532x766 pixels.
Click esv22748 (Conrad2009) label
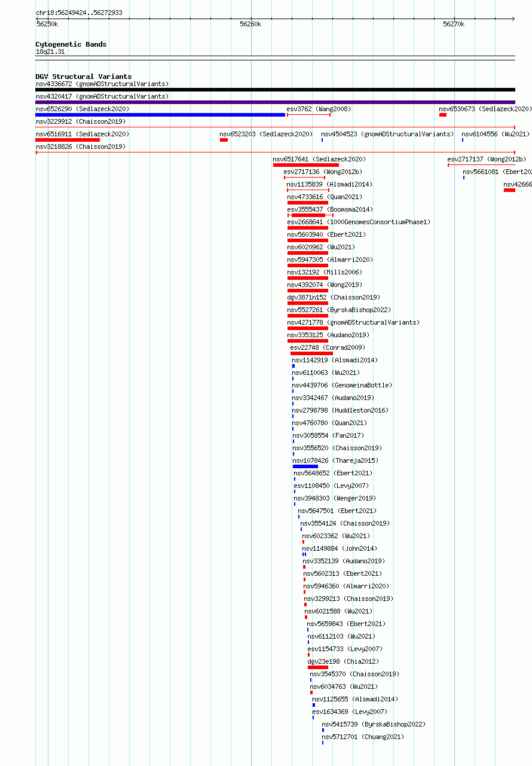(328, 347)
